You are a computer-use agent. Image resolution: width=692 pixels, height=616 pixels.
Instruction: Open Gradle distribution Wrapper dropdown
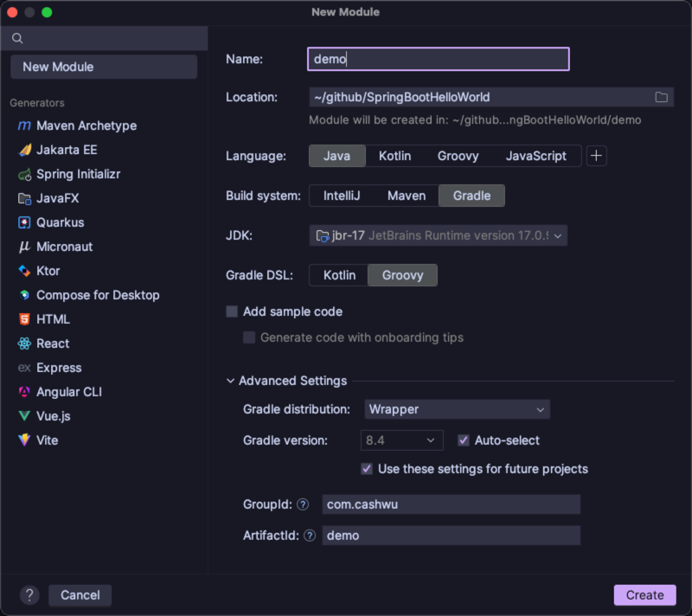[458, 409]
